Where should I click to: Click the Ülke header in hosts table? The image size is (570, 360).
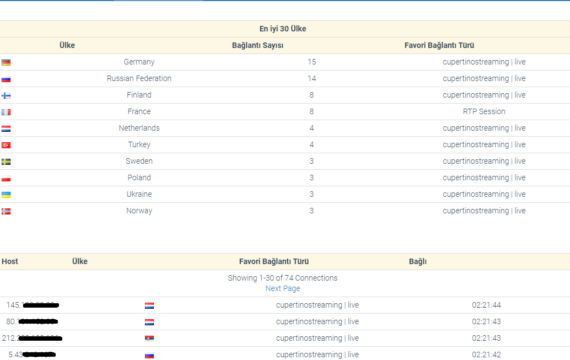pos(80,261)
